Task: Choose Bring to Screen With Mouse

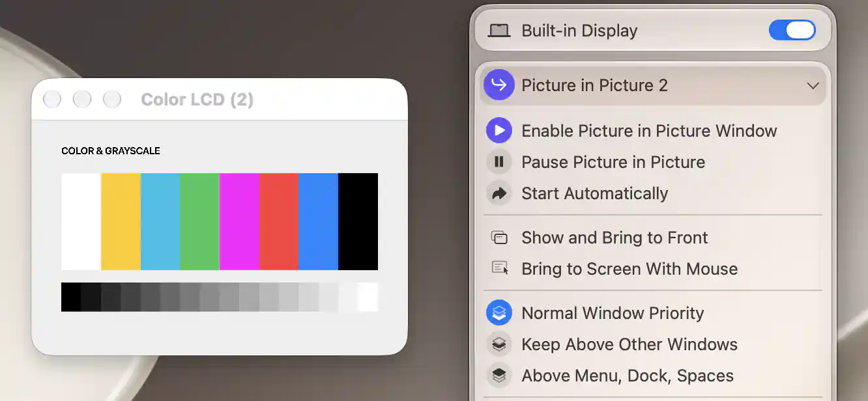Action: pos(629,269)
